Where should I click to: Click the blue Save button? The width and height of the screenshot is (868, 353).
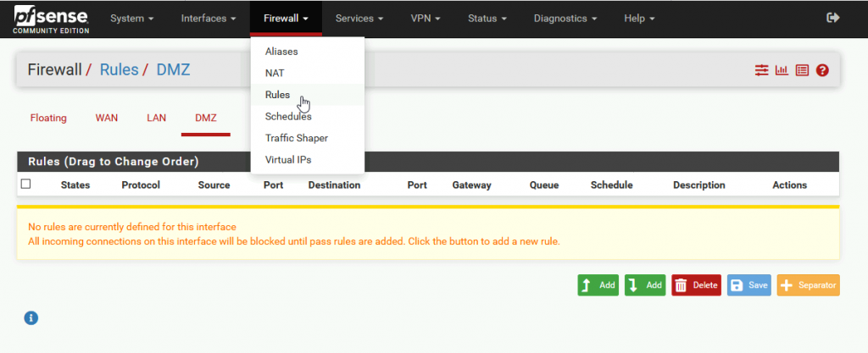[x=749, y=285]
